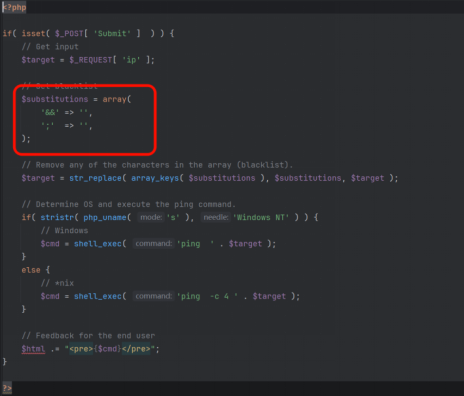Select the 'ping -c 4 ' string

(x=207, y=296)
